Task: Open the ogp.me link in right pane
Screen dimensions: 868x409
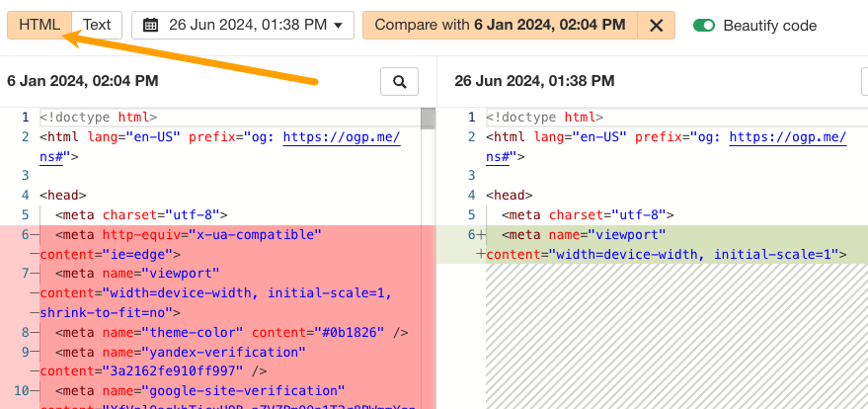Action: (786, 137)
